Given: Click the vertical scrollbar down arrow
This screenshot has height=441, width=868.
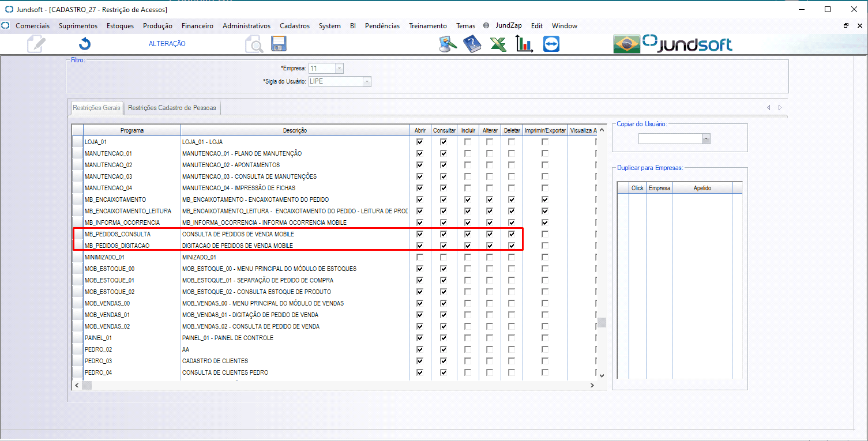Looking at the screenshot, I should point(602,375).
